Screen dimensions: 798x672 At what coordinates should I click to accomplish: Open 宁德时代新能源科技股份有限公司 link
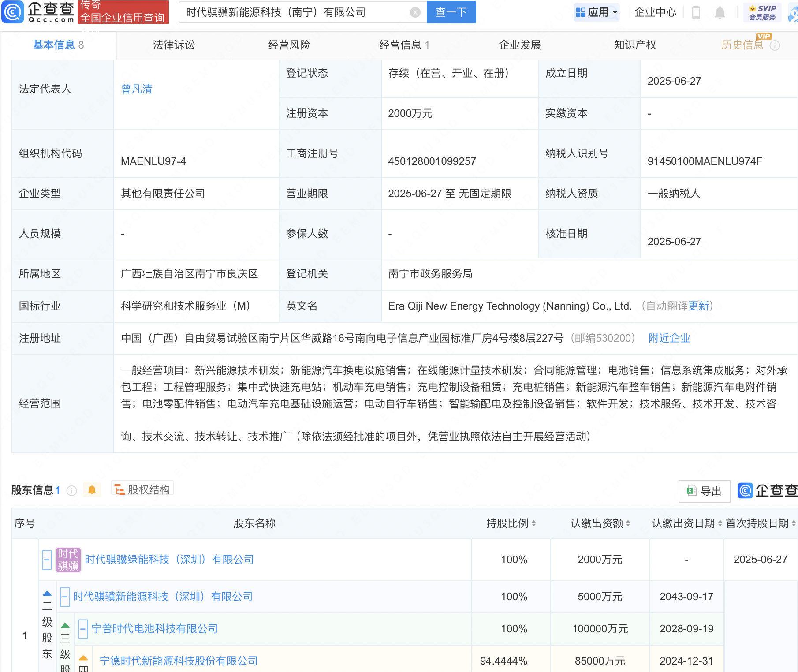179,661
